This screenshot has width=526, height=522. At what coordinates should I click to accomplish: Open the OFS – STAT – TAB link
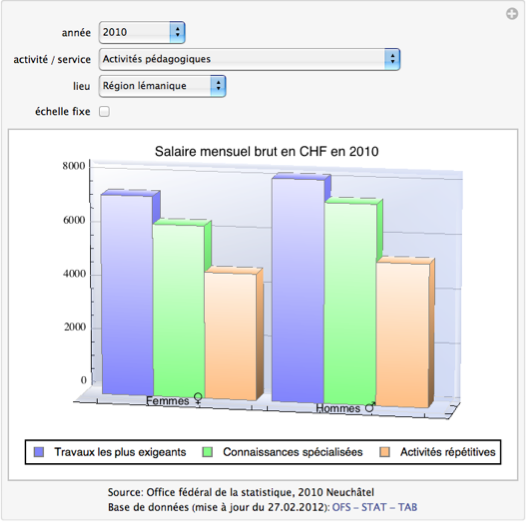374,507
